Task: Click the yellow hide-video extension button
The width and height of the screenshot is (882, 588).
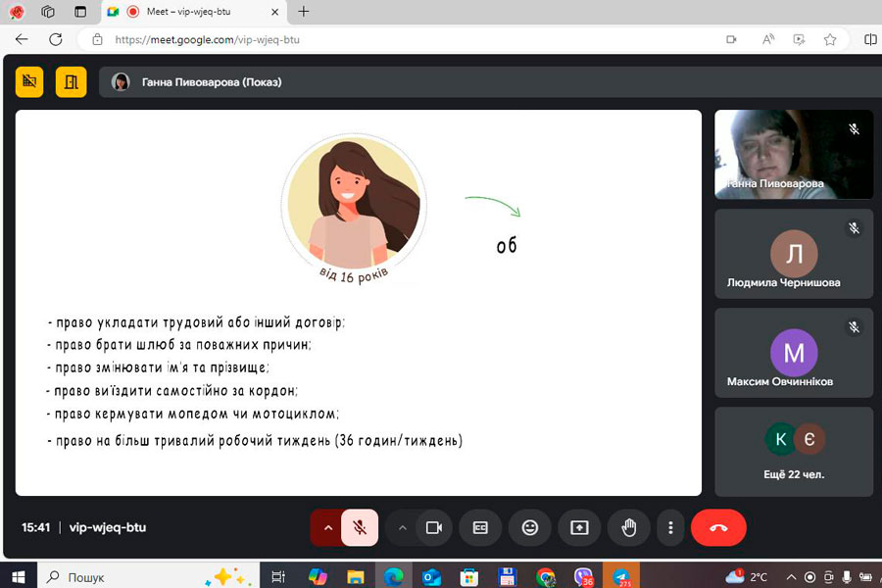Action: (x=29, y=82)
